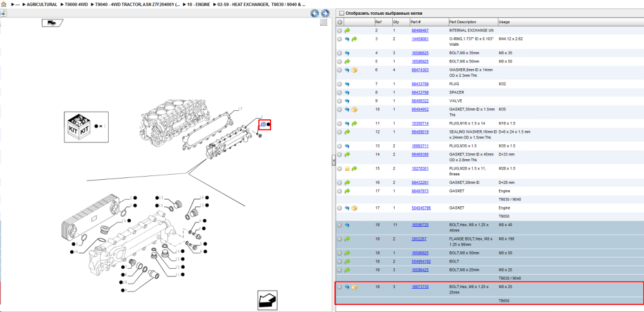Click blue arrow icon on PLUG M35 row
The width and height of the screenshot is (644, 312).
(x=347, y=146)
